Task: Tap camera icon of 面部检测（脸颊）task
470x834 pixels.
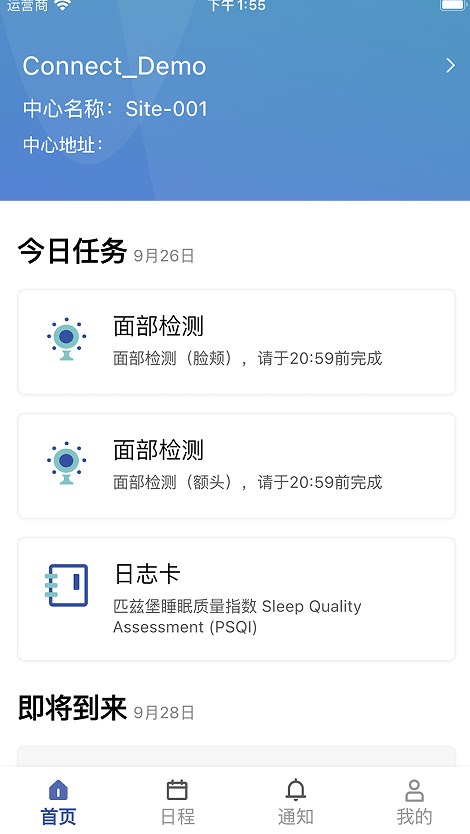Action: pyautogui.click(x=66, y=339)
